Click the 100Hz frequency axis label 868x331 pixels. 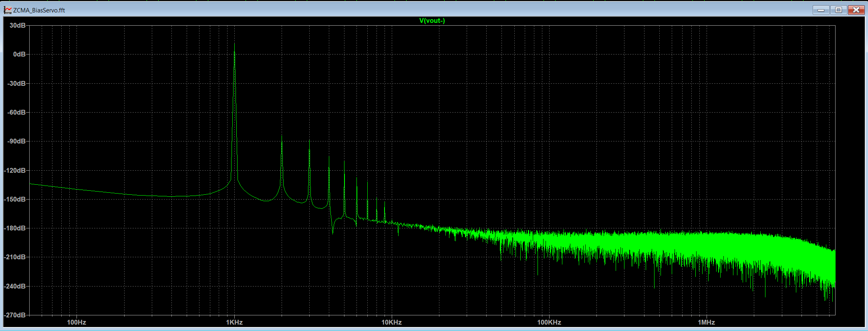77,322
